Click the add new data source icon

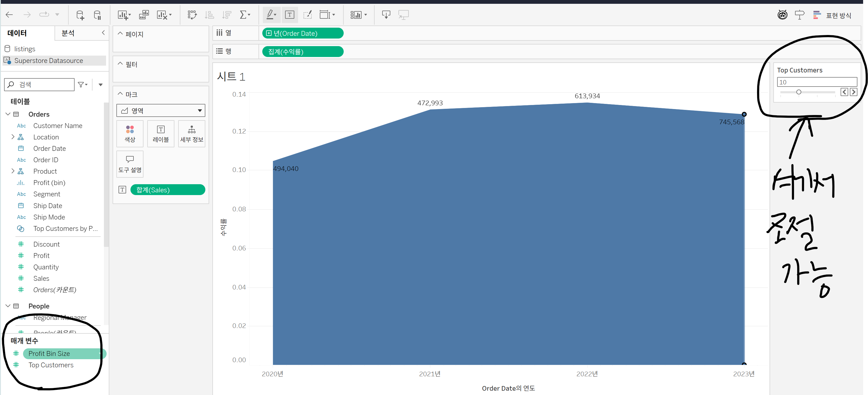pyautogui.click(x=80, y=15)
